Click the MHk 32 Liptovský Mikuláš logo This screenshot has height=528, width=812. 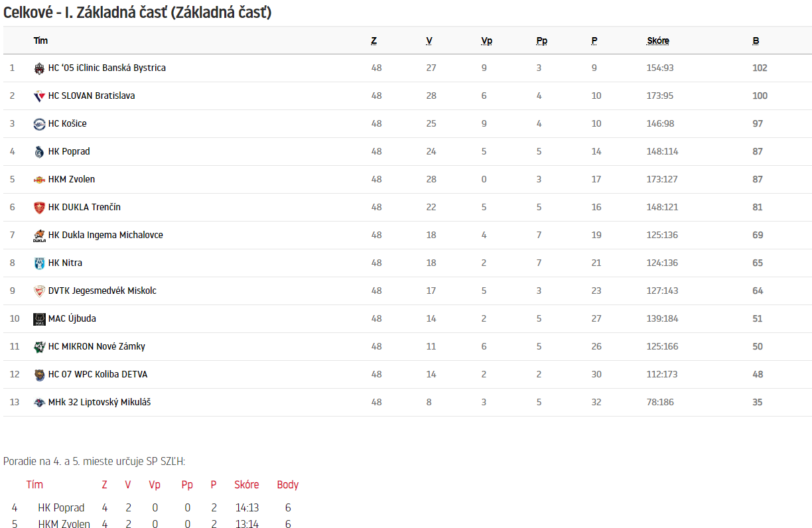pos(39,403)
